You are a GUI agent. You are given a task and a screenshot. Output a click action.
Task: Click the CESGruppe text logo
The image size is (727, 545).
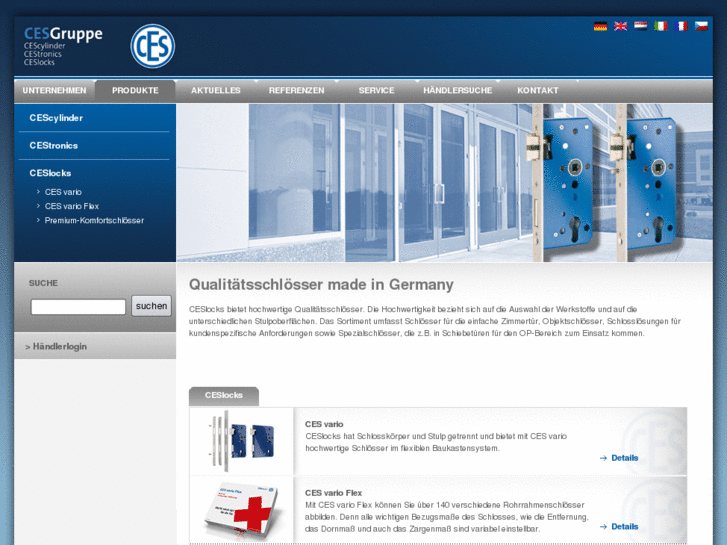63,34
